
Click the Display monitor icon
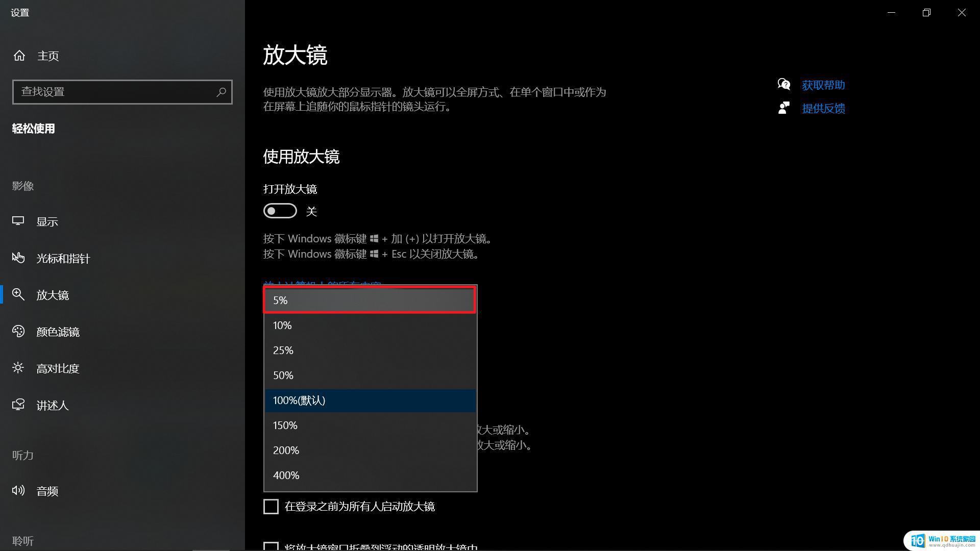pyautogui.click(x=18, y=221)
